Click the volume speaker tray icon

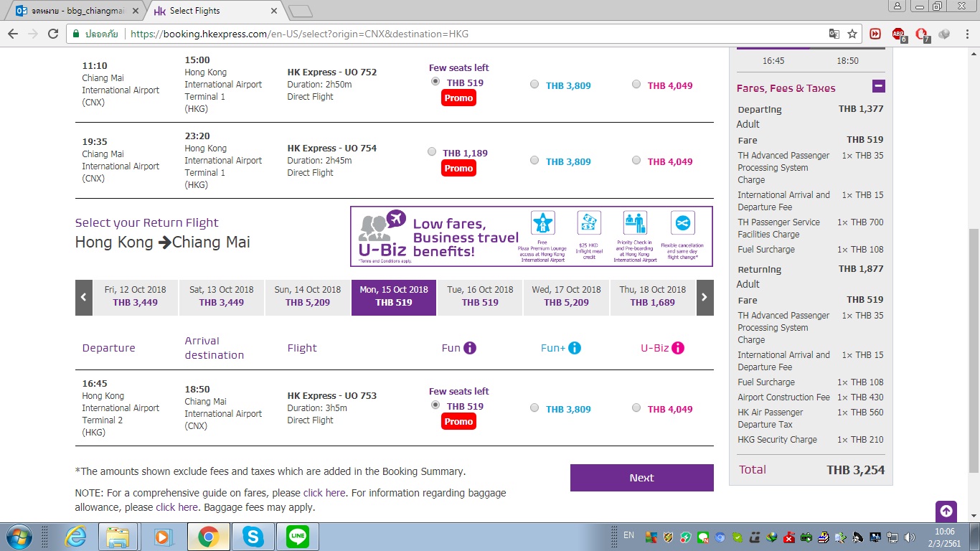click(x=910, y=537)
